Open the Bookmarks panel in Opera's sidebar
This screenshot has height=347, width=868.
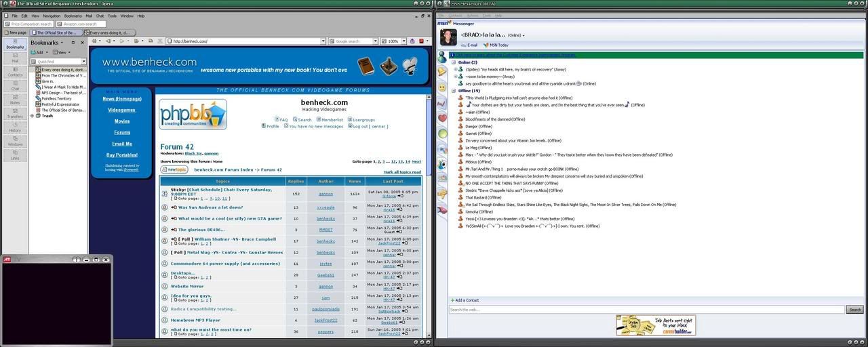[15, 44]
